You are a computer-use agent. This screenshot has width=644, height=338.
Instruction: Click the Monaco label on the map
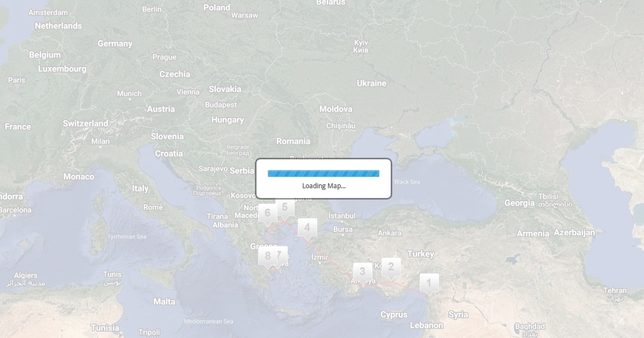pos(78,177)
